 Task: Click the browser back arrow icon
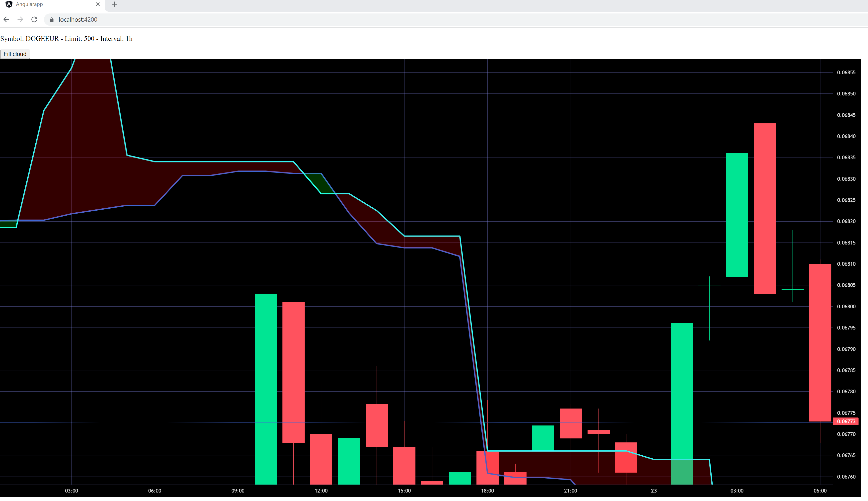point(6,20)
